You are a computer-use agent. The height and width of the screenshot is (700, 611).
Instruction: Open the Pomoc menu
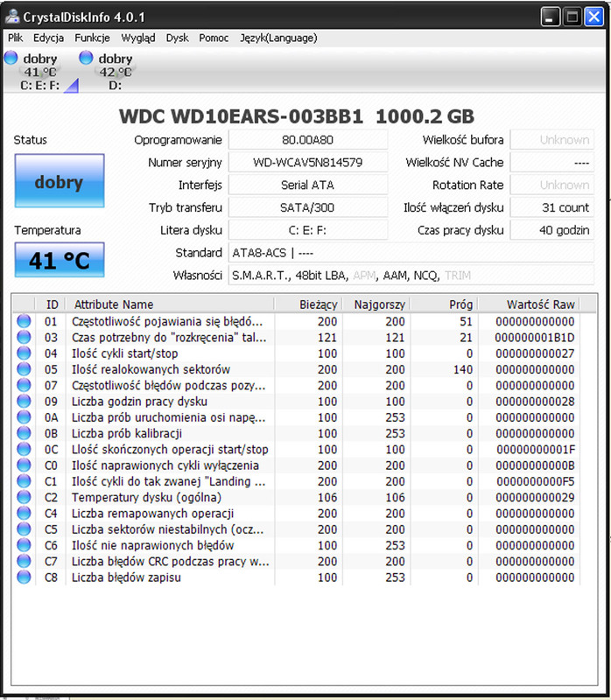click(x=214, y=38)
